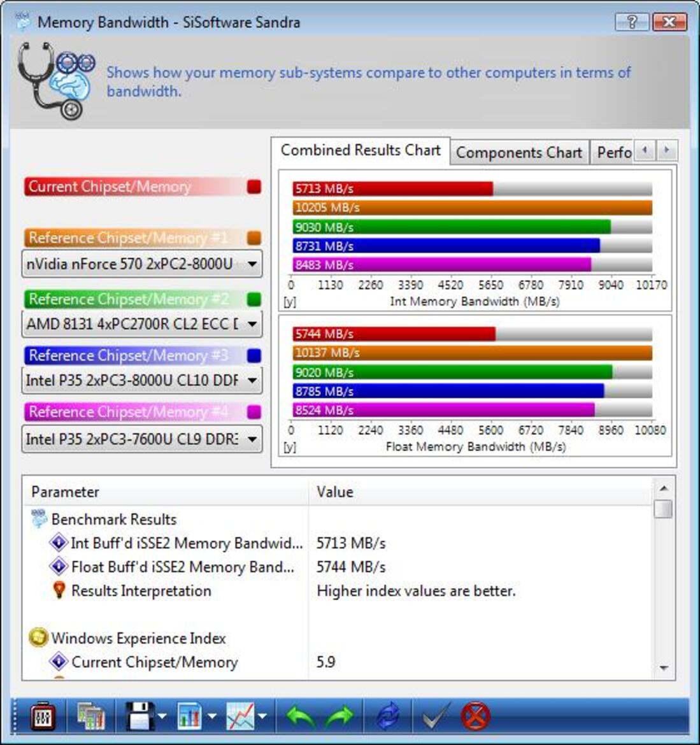
Task: Open the Intel P35 2xPC3-8000U dropdown
Action: coord(252,380)
